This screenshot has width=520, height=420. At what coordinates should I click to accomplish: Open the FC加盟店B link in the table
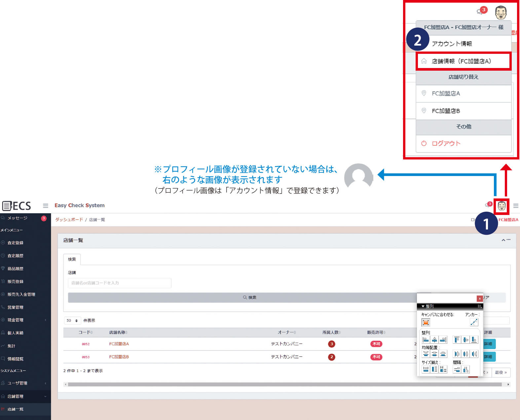point(119,357)
